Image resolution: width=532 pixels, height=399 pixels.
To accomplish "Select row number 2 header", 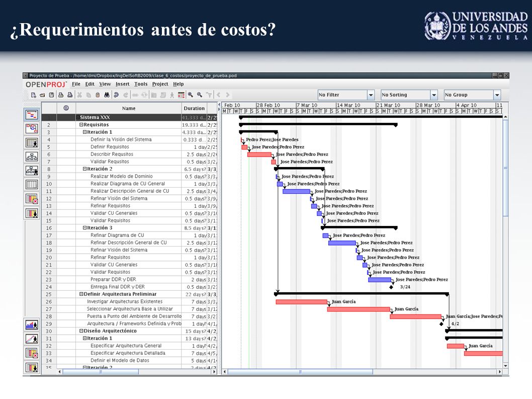I will [49, 125].
